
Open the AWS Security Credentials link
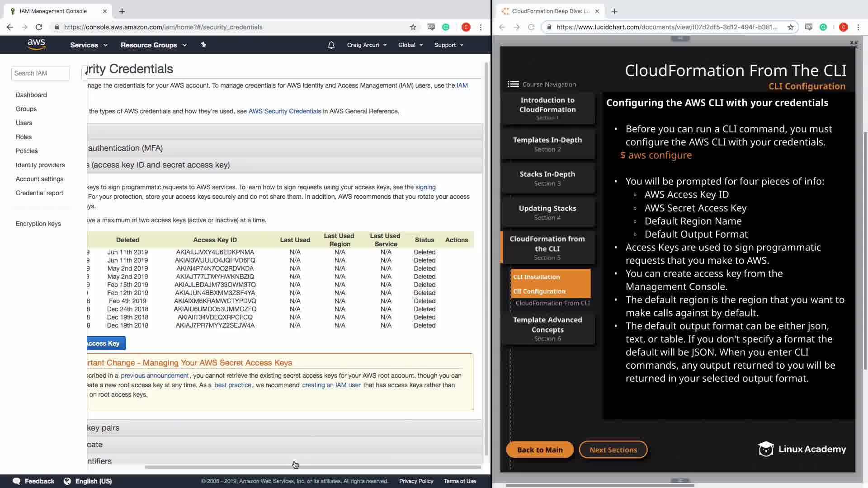click(284, 111)
